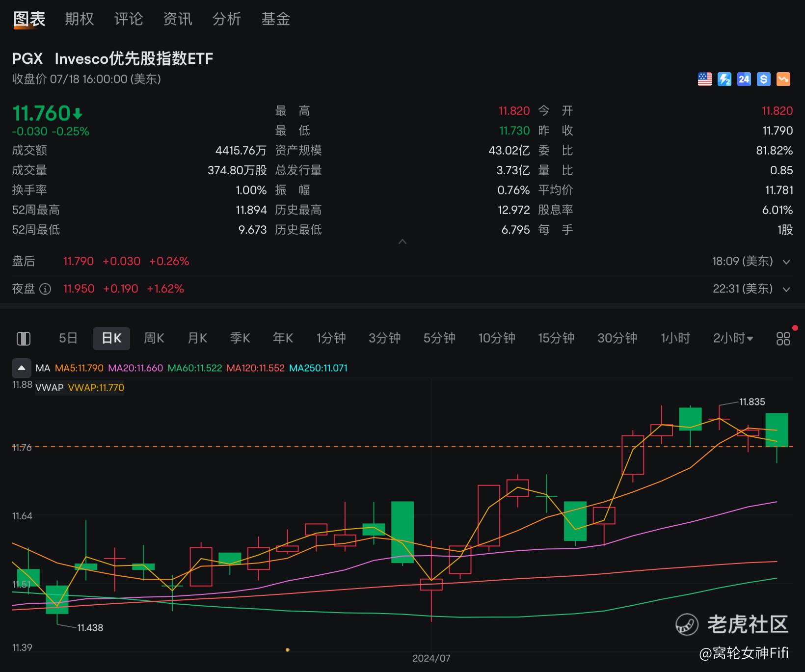Screen dimensions: 805x672
Task: Expand the 夜盘 overnight row chevron
Action: pos(786,289)
